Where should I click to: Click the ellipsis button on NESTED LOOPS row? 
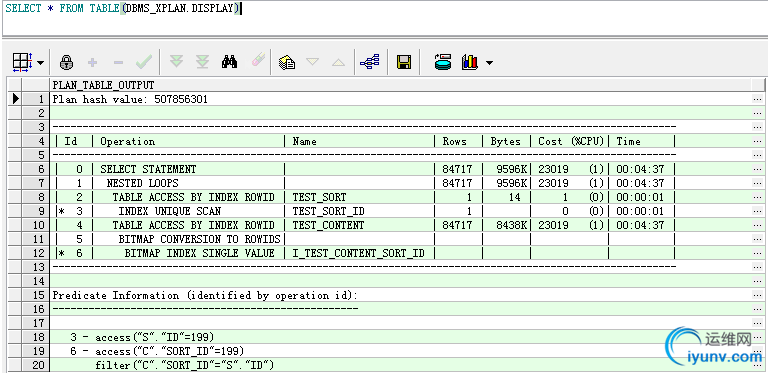pos(757,183)
